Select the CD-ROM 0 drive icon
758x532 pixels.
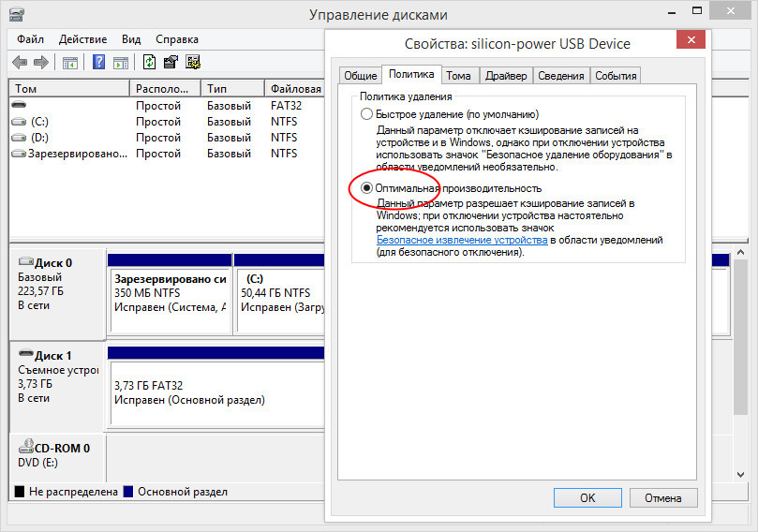pyautogui.click(x=25, y=446)
